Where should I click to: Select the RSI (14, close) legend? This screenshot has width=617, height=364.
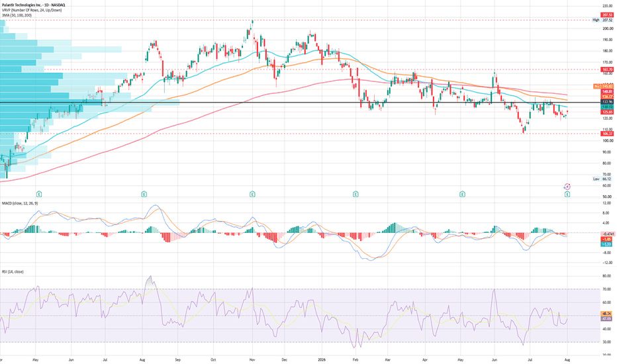point(13,271)
